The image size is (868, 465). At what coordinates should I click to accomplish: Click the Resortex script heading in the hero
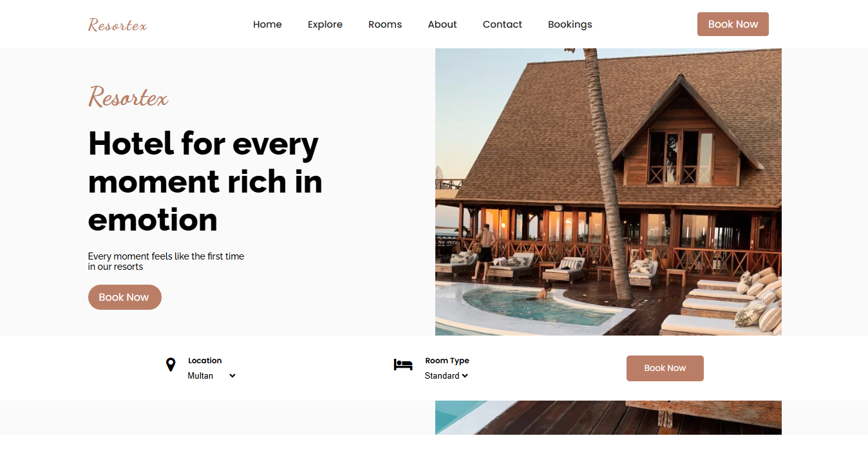pos(128,97)
